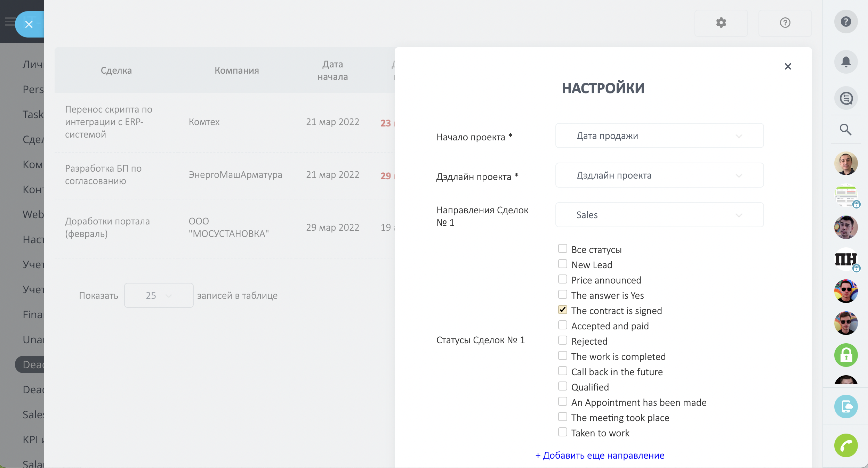Open the 'Sales' deal direction dropdown

point(659,215)
